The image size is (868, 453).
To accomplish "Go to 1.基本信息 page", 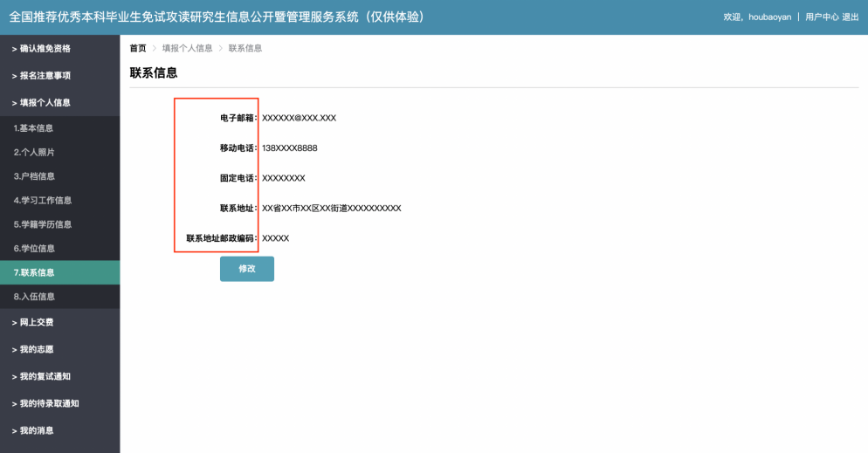I will pos(59,128).
